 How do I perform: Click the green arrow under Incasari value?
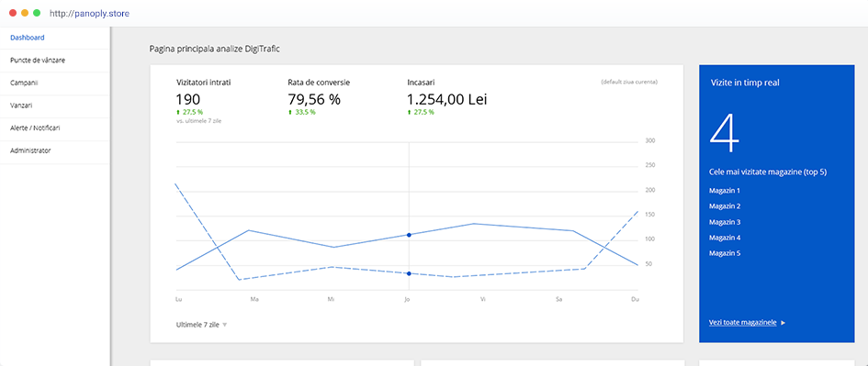tap(409, 112)
